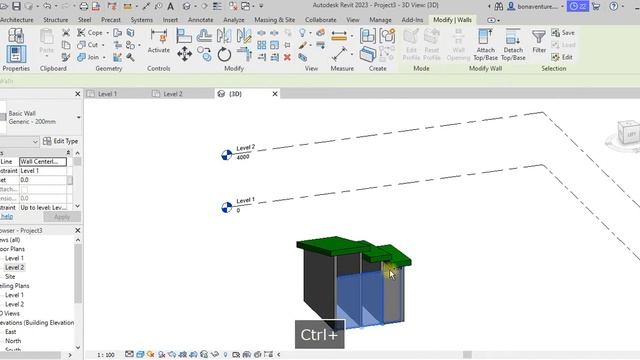The width and height of the screenshot is (640, 360).
Task: Select Site plan in Project Browser
Action: tap(10, 277)
